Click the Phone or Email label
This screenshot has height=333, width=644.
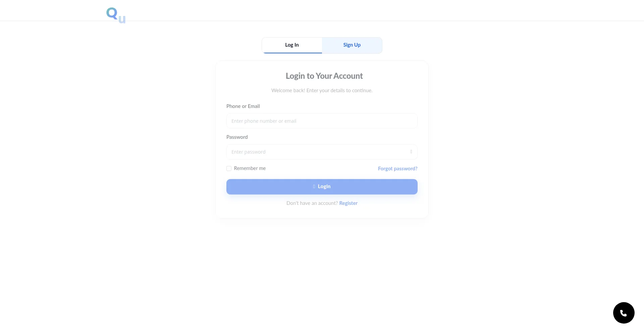[243, 106]
